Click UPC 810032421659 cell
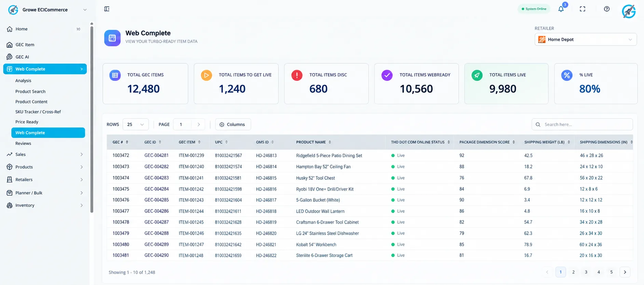 228,256
